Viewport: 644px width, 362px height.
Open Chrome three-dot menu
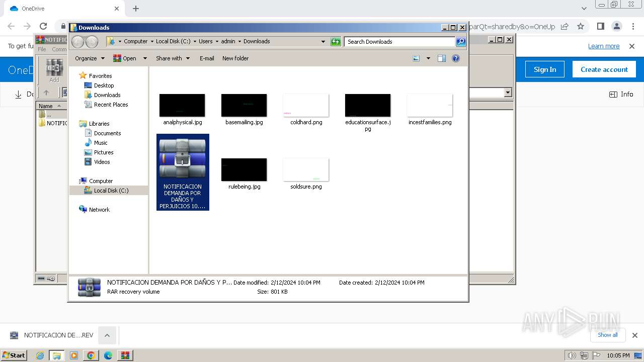coord(633,26)
